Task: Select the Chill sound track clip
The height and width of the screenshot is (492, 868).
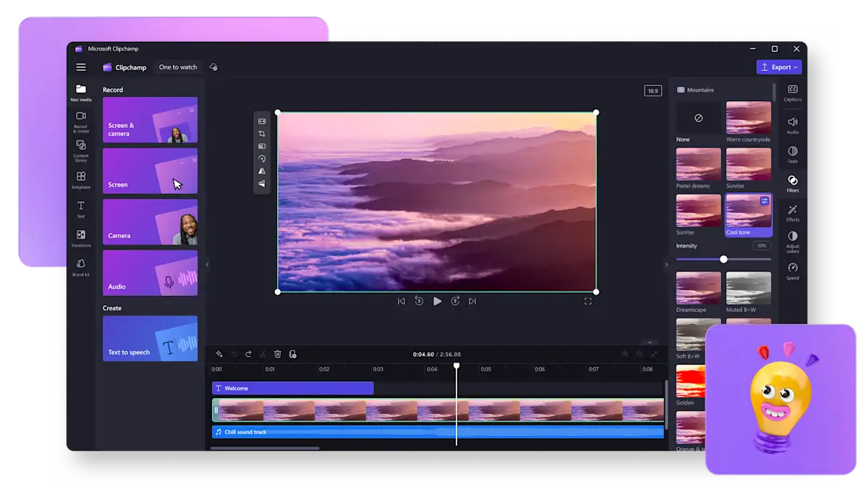Action: pyautogui.click(x=438, y=432)
